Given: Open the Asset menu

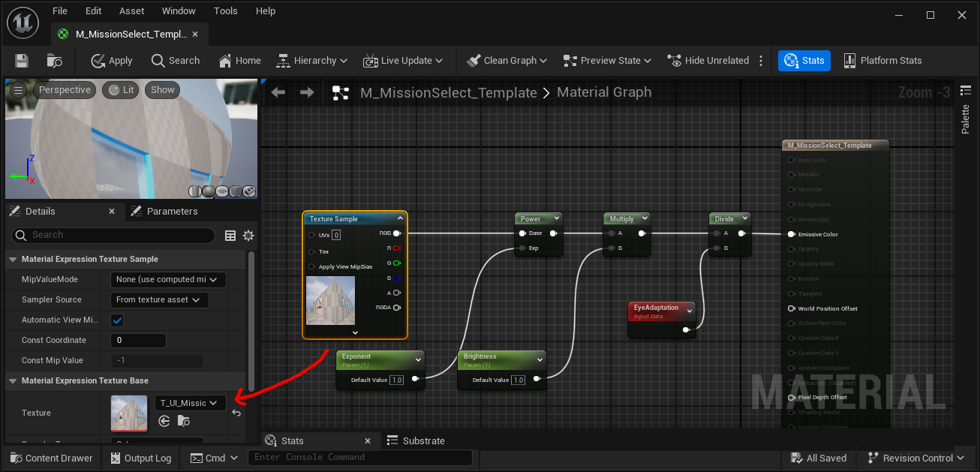Looking at the screenshot, I should point(131,11).
